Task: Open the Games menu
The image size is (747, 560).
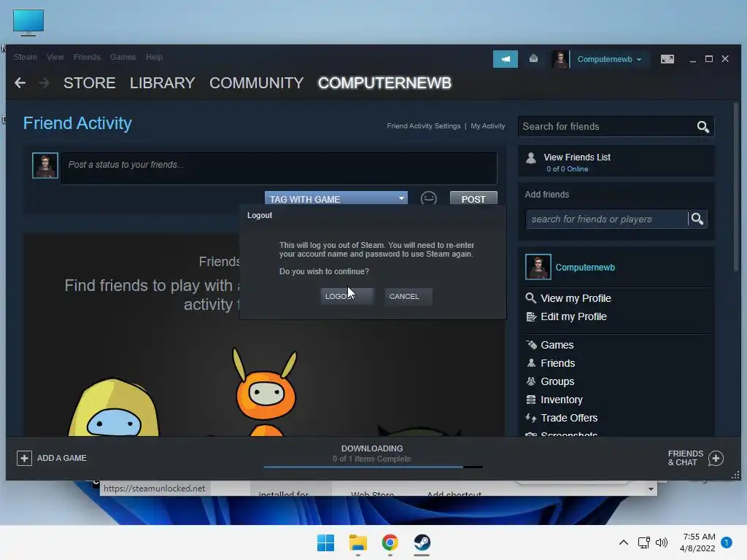Action: 123,57
